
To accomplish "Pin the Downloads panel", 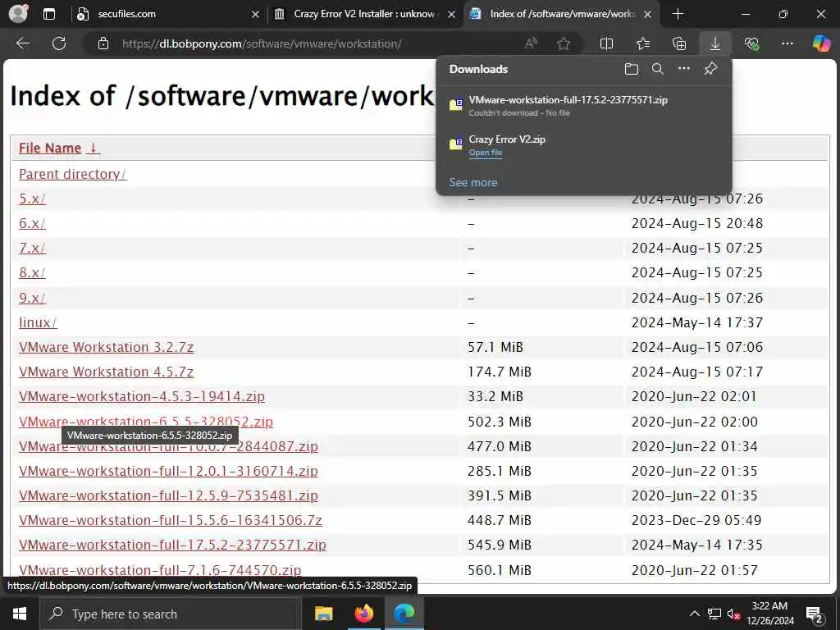I will (711, 69).
